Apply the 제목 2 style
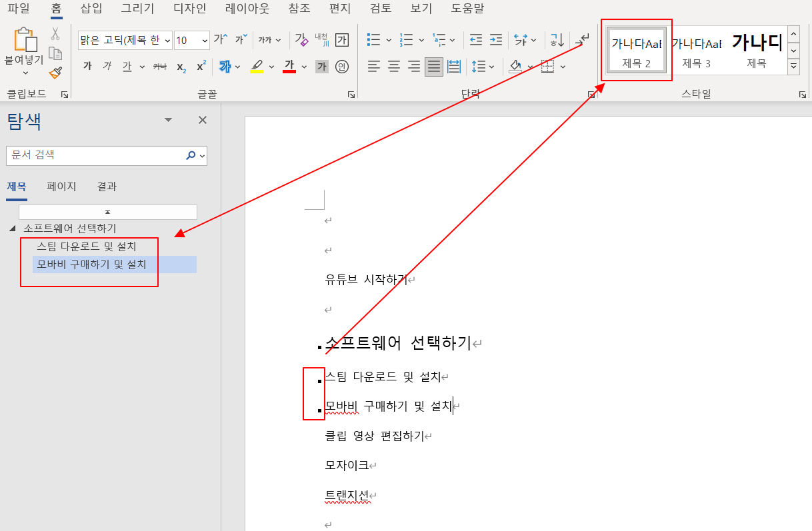Image resolution: width=812 pixels, height=531 pixels. click(x=636, y=49)
